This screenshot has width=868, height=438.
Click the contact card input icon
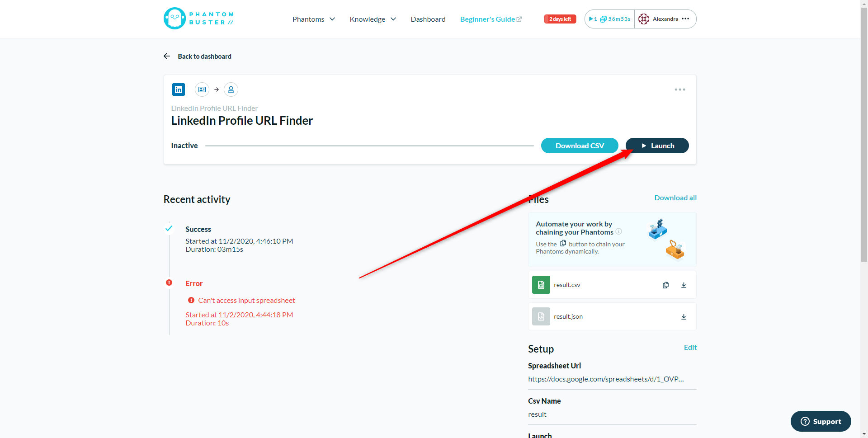coord(202,89)
